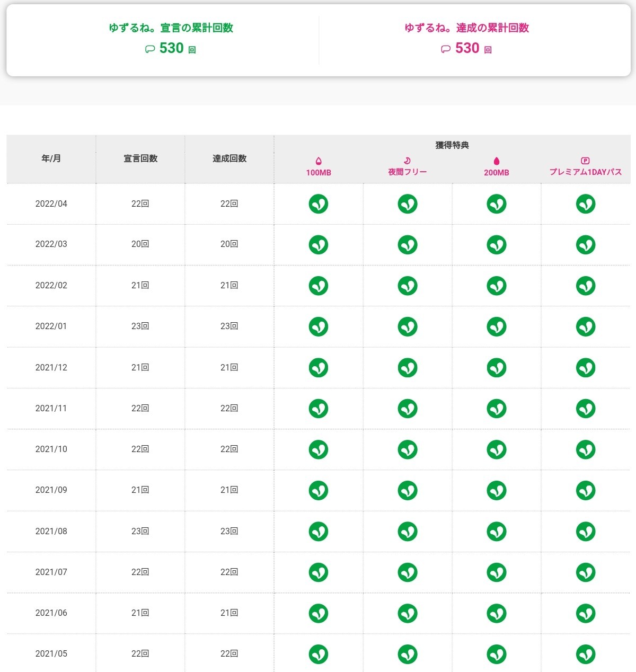The height and width of the screenshot is (672, 636).
Task: Click the 宣言回数 column header
Action: click(140, 158)
